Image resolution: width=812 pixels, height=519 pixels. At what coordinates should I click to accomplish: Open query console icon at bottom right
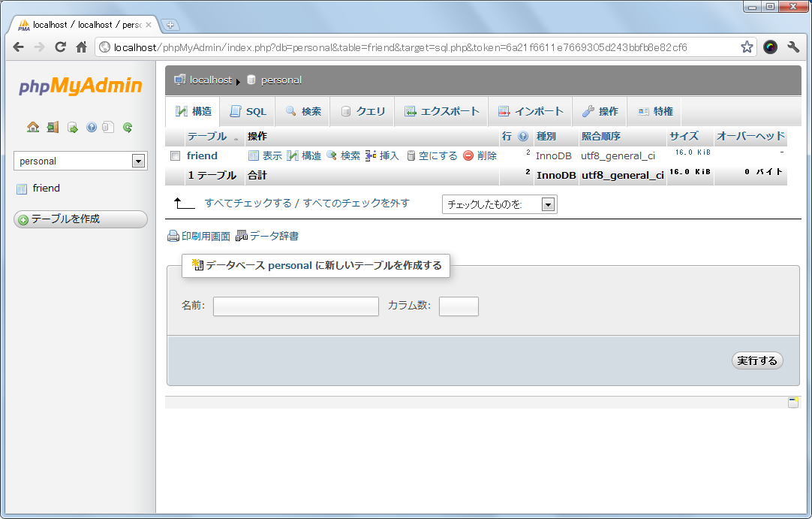[792, 403]
